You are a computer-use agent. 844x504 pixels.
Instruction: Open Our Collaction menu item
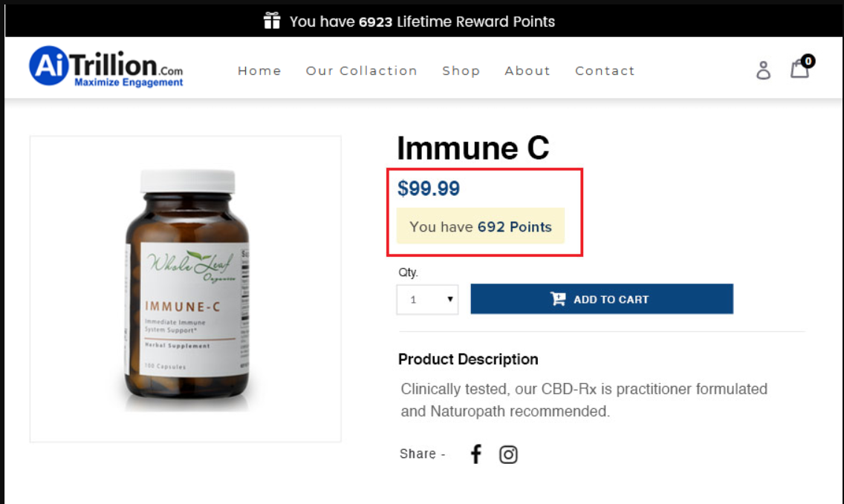coord(361,71)
